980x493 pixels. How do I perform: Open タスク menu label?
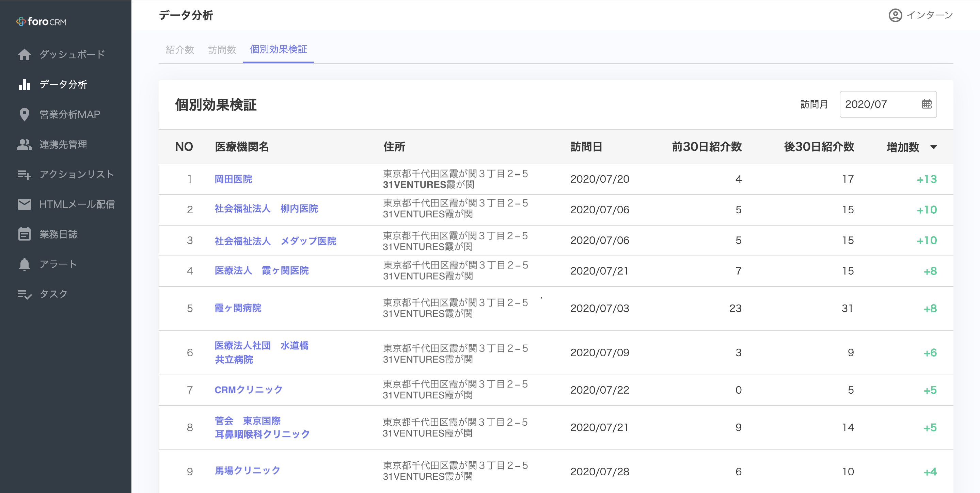(54, 294)
